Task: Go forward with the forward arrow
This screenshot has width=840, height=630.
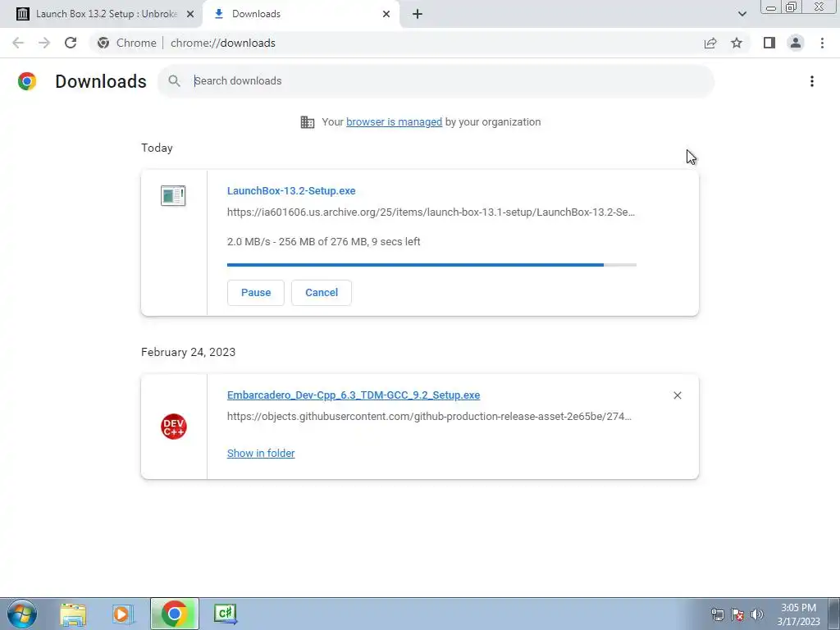Action: [x=44, y=43]
